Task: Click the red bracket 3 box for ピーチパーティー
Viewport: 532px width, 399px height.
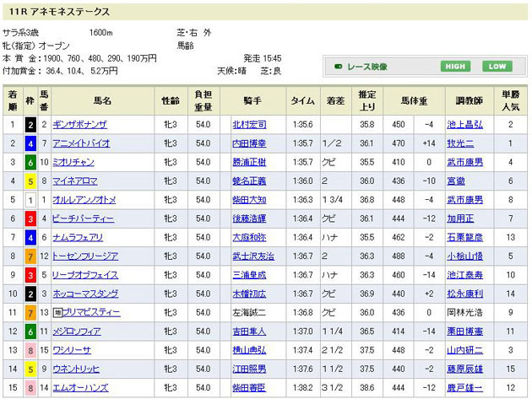Action: point(30,218)
